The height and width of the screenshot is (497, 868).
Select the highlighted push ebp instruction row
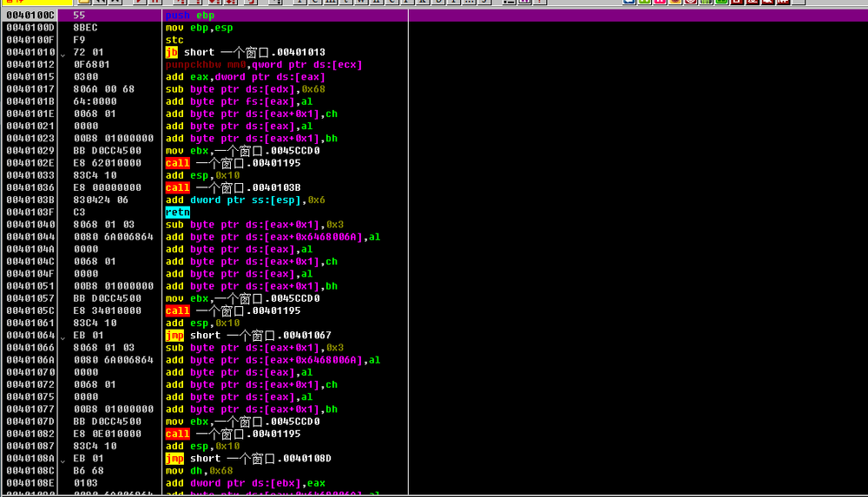[x=189, y=16]
